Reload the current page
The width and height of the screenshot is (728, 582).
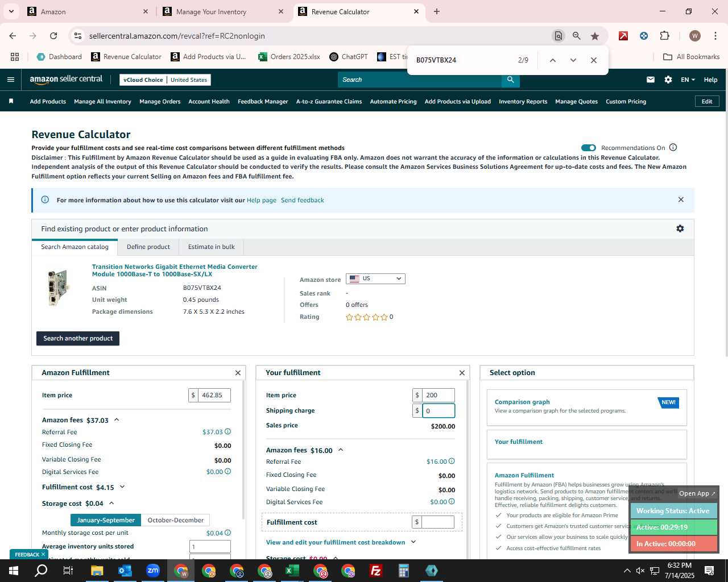point(53,36)
